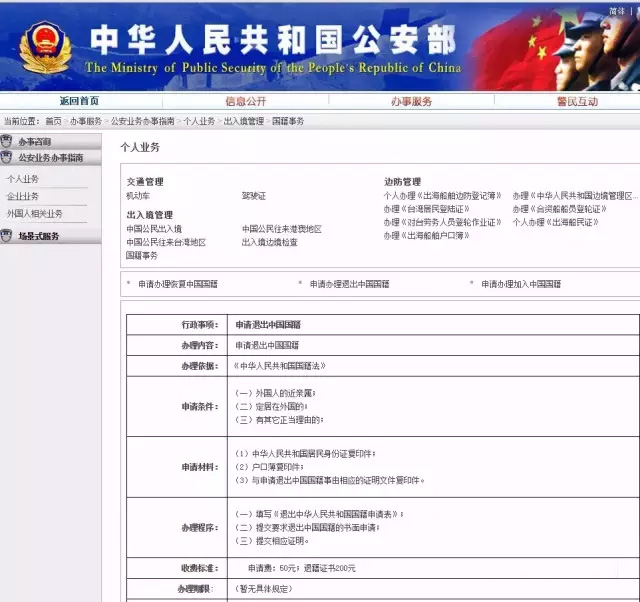Open the 办事服务 navigation tab
Image resolution: width=640 pixels, height=602 pixels.
[411, 101]
